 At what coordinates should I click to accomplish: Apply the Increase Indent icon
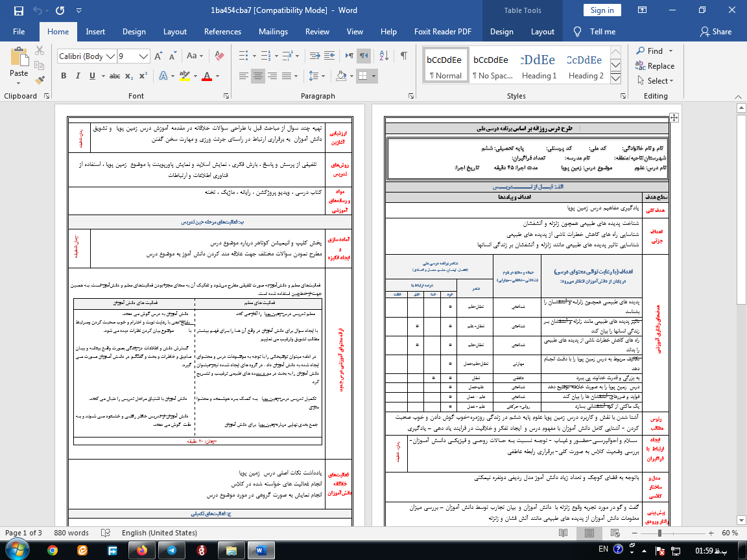pyautogui.click(x=331, y=56)
